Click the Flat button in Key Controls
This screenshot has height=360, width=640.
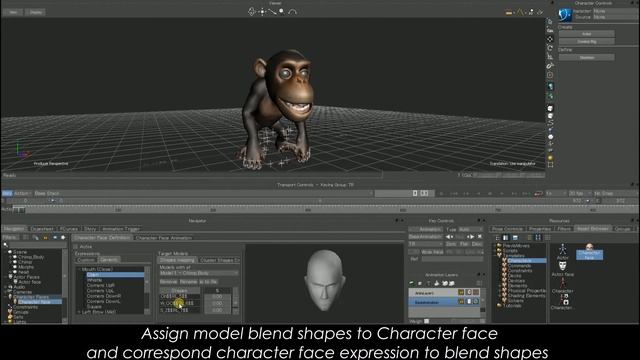click(x=464, y=244)
